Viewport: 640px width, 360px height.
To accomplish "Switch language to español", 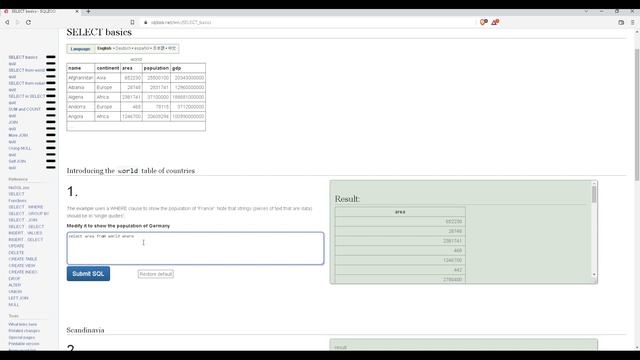I will point(142,49).
